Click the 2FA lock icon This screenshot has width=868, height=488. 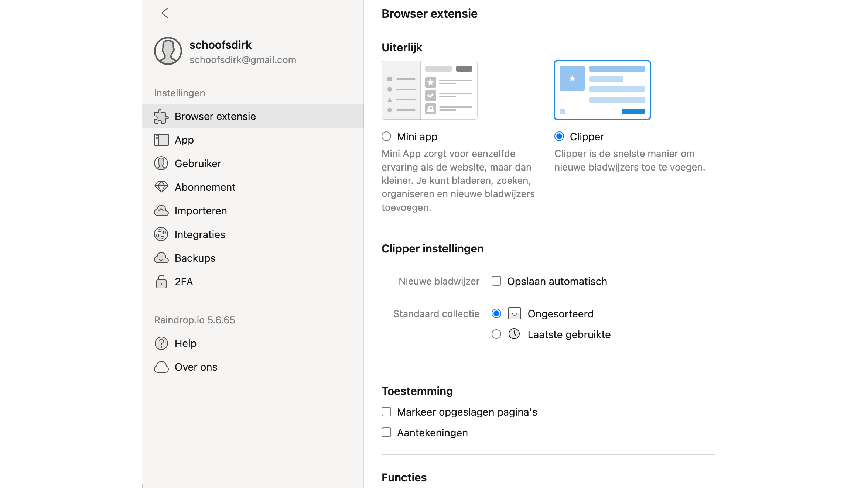(161, 282)
